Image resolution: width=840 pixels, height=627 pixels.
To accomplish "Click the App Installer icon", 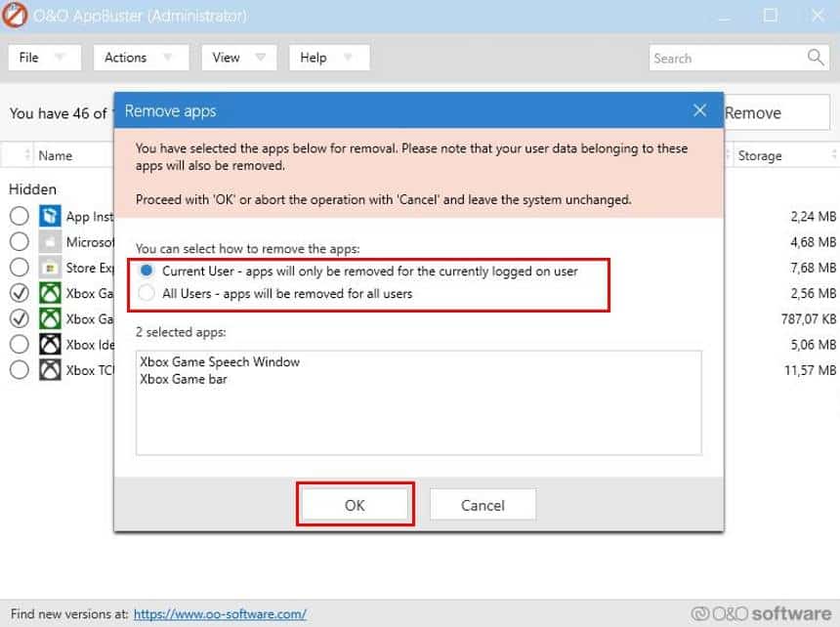I will point(50,216).
